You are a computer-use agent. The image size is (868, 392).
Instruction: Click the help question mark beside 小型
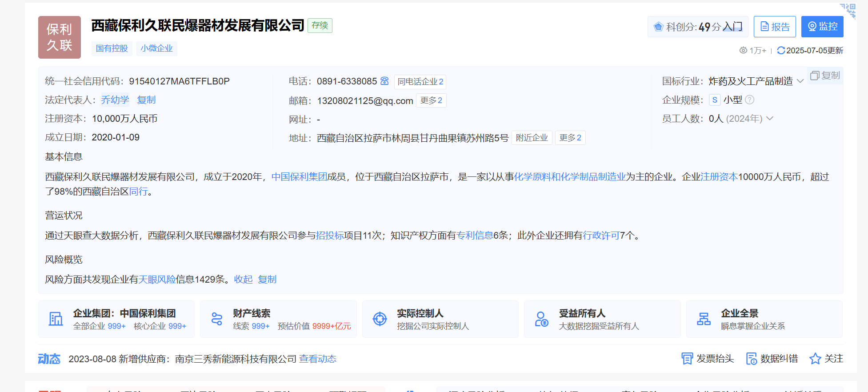pyautogui.click(x=749, y=100)
